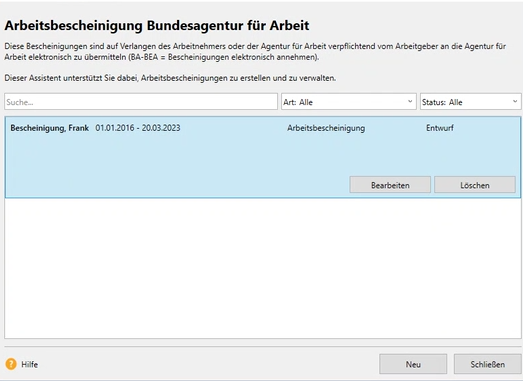Click the Entwurf status text
Screen dimensions: 523x381
coord(440,128)
